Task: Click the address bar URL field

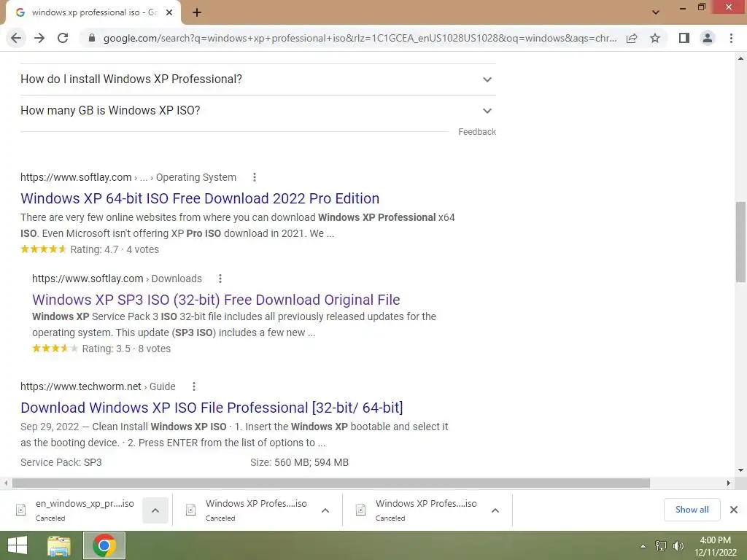Action: click(360, 38)
